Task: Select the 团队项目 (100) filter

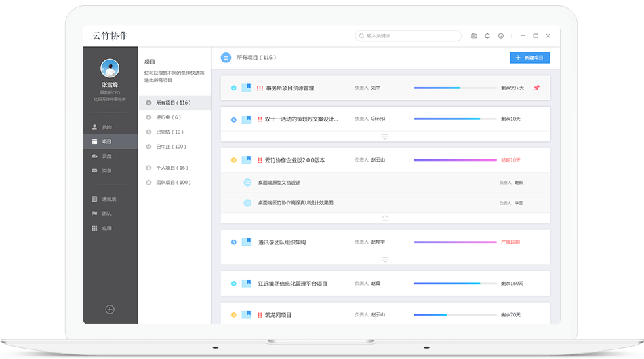Action: tap(173, 182)
